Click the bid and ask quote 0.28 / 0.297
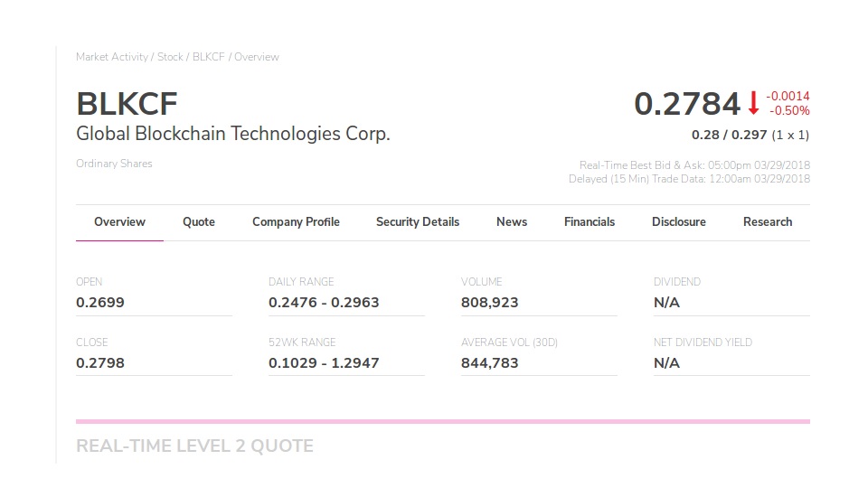868x488 pixels. tap(729, 135)
